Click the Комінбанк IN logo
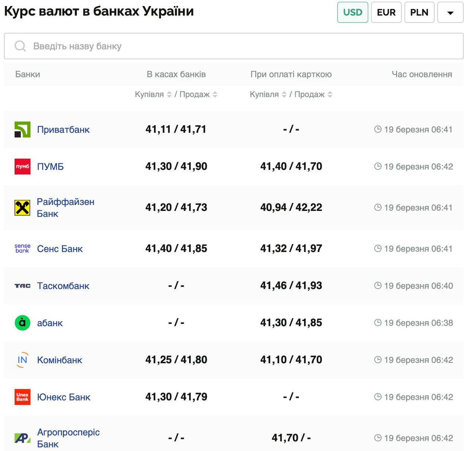Screen dimensions: 476x451 [x=22, y=360]
